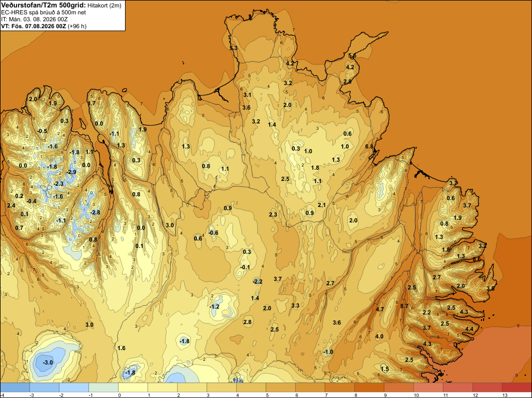The height and width of the screenshot is (398, 532).
Task: Select the '2.3' temperature value
Action: (x=273, y=214)
